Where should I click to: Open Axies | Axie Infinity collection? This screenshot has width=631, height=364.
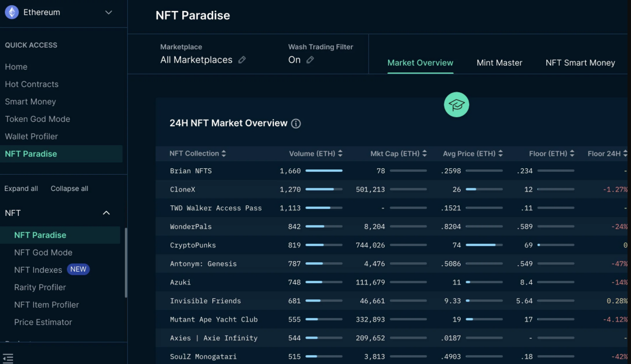pyautogui.click(x=392, y=338)
